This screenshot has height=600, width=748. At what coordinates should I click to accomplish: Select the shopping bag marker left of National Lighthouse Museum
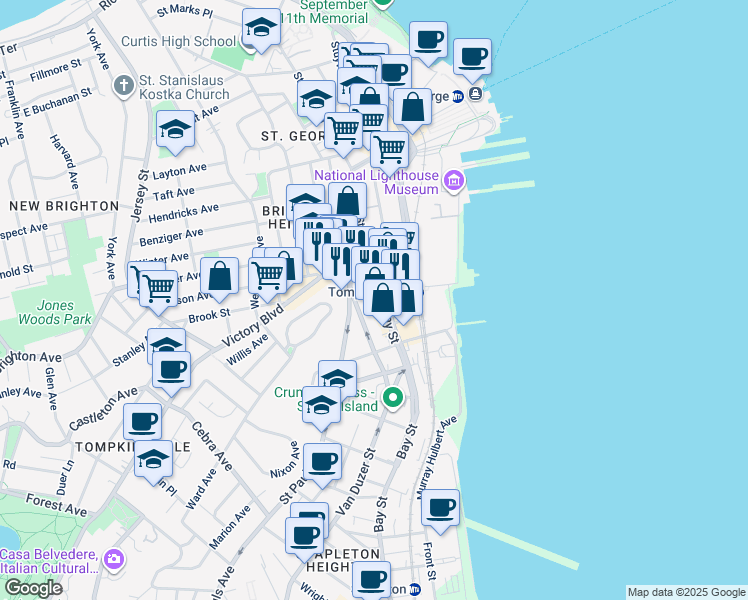(x=347, y=202)
